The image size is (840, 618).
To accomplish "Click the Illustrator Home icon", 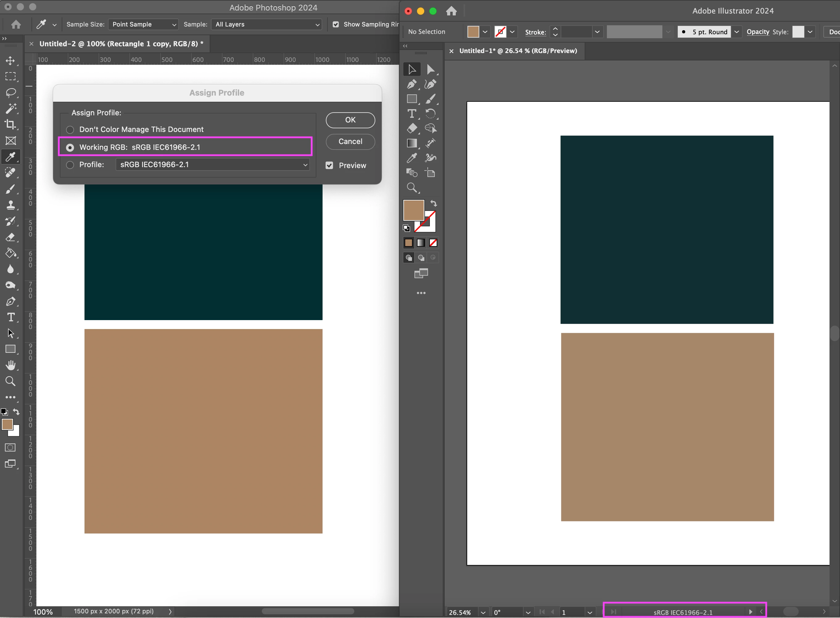I will pos(451,11).
